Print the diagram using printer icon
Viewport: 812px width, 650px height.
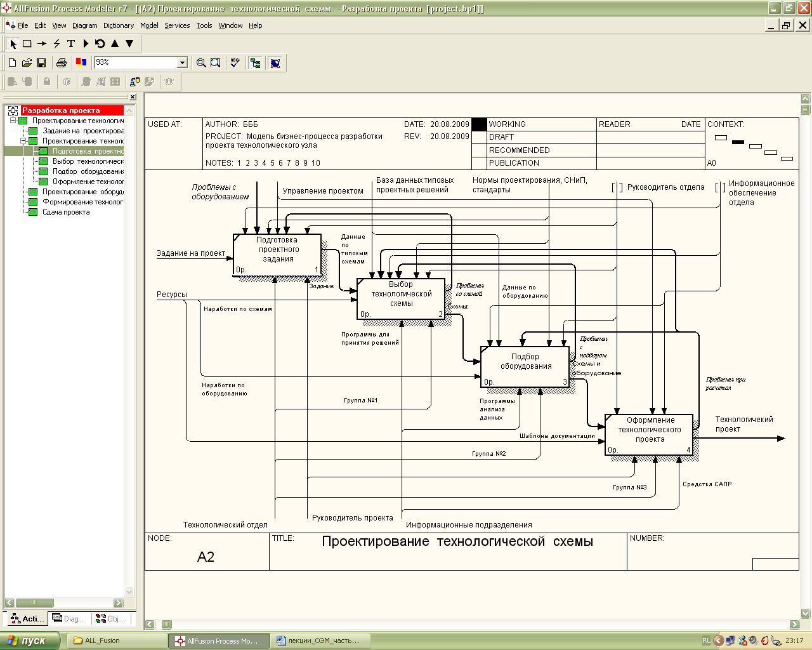[x=62, y=63]
